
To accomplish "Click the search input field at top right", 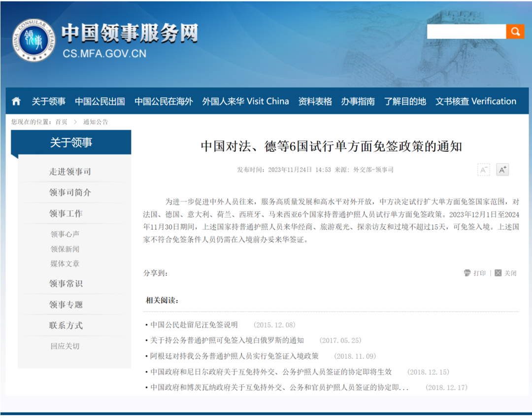I will pyautogui.click(x=466, y=31).
